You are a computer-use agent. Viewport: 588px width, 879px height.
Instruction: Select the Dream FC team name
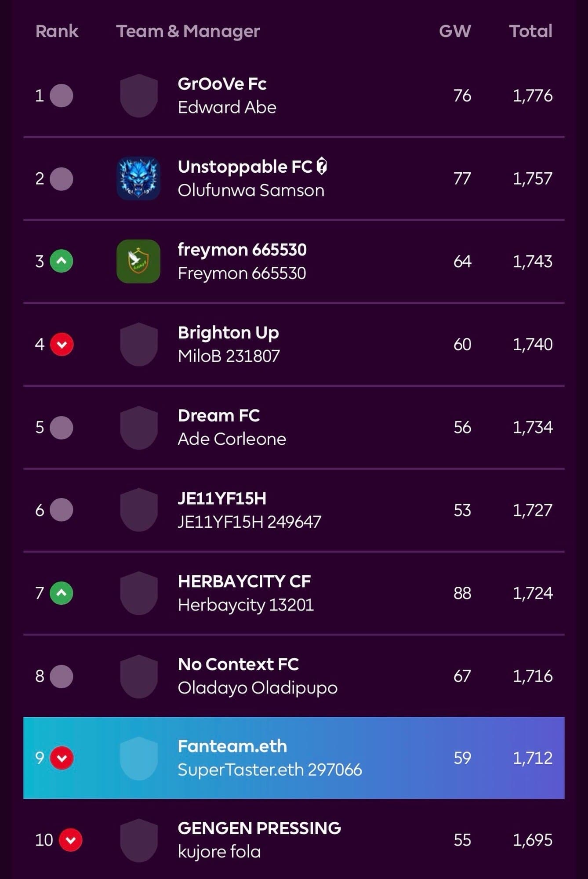218,416
